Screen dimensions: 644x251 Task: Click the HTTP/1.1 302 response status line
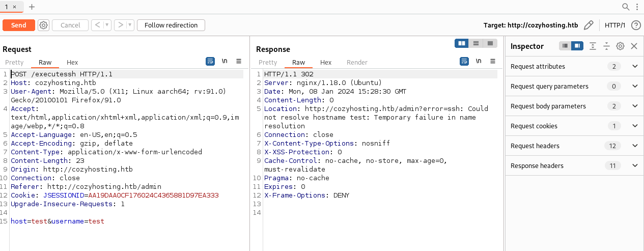[289, 74]
